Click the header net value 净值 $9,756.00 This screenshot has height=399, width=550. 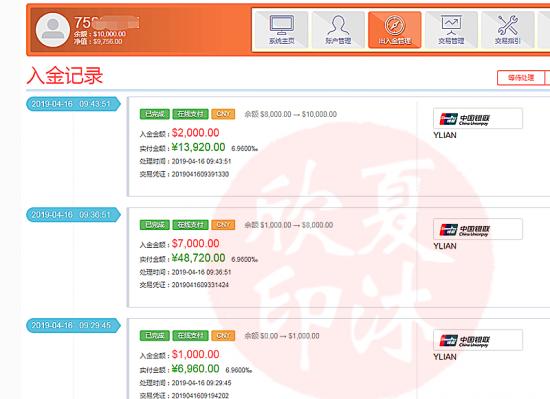point(98,42)
